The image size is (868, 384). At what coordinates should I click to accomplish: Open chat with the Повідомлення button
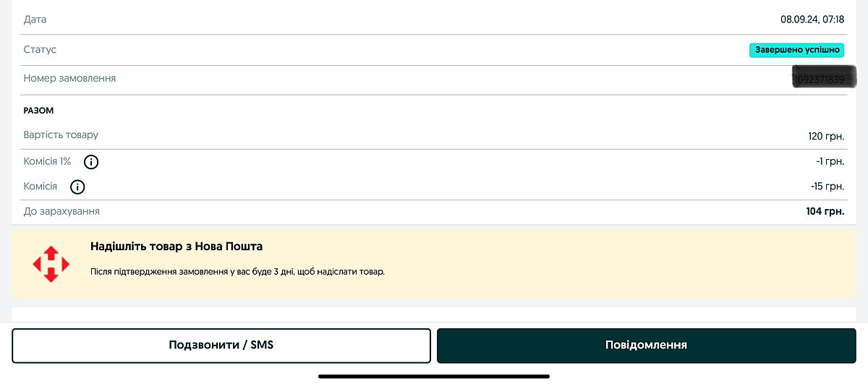646,345
